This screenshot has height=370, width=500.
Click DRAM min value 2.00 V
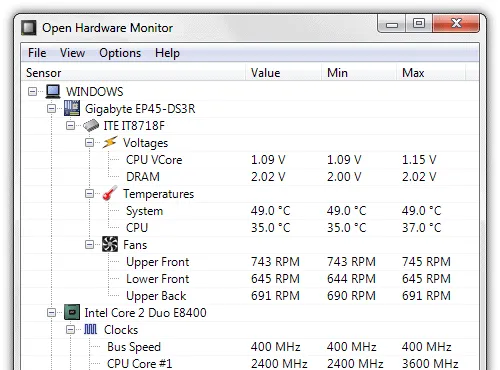344,177
